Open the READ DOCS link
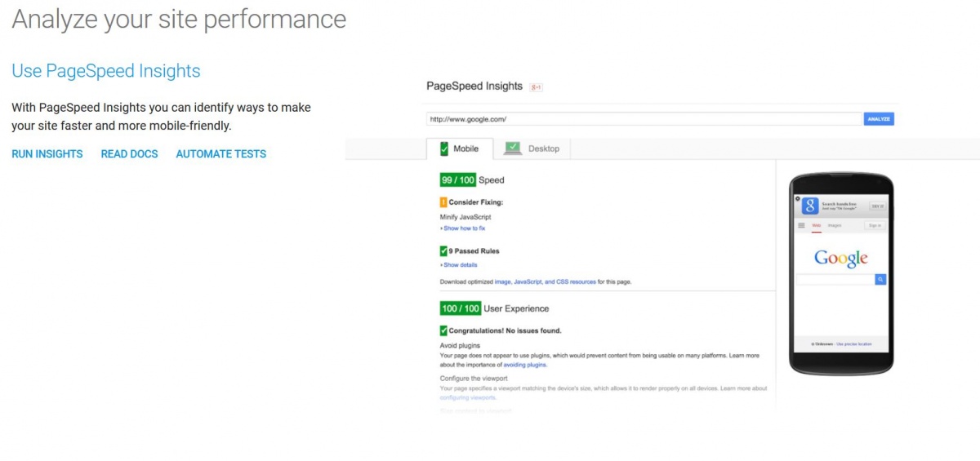Screen dimensions: 980x461 [129, 153]
